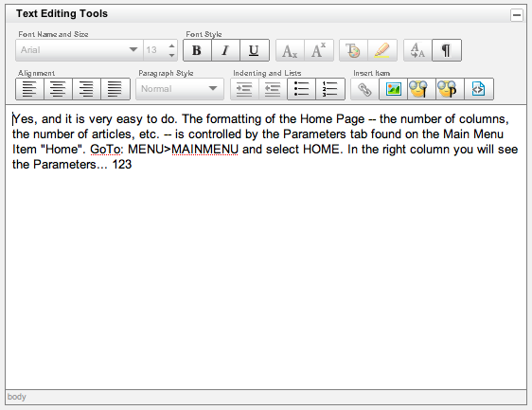Apply superscript formatting
This screenshot has width=532, height=410.
click(319, 50)
